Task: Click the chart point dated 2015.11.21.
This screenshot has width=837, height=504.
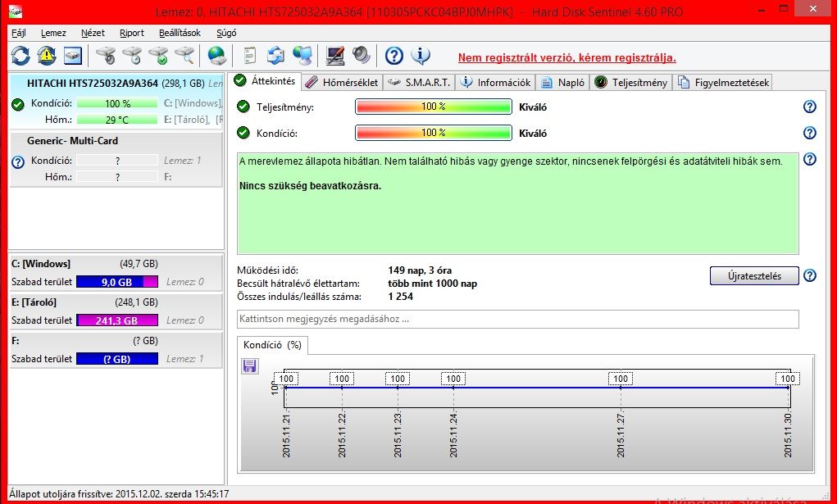Action: [x=286, y=388]
